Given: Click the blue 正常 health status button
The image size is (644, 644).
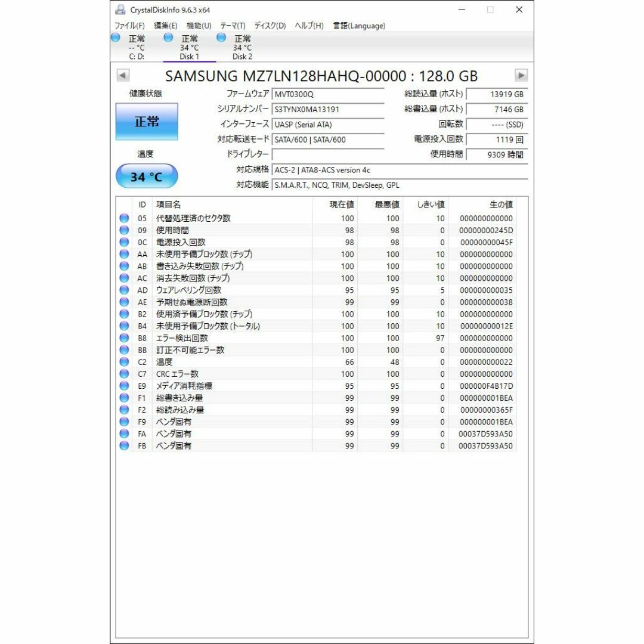Looking at the screenshot, I should pyautogui.click(x=147, y=122).
